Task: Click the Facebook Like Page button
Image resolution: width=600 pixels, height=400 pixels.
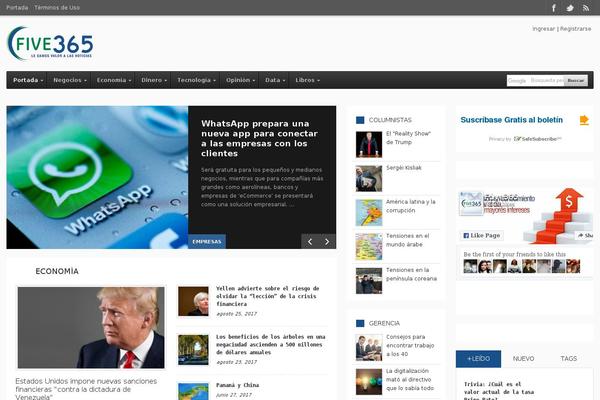Action: click(481, 235)
